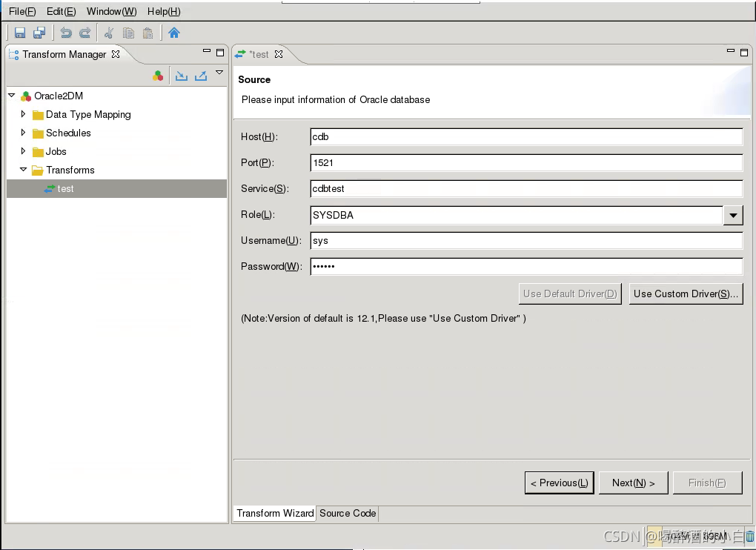Click the memory usage heap indicator
The image size is (756, 550).
click(696, 536)
